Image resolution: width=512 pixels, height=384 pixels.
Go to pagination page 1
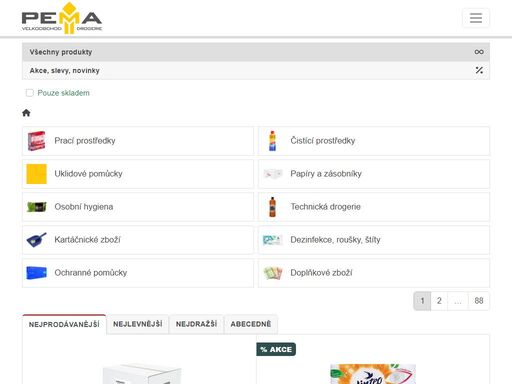pos(422,301)
